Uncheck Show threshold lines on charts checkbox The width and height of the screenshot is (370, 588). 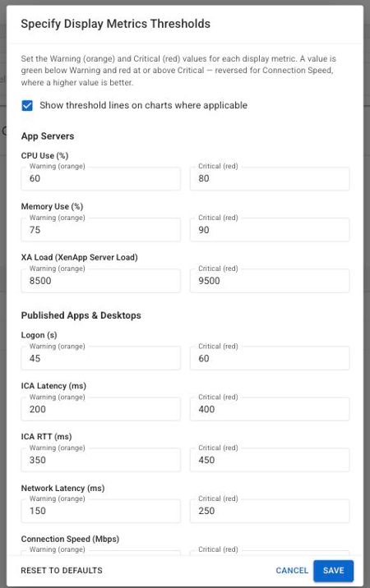pyautogui.click(x=27, y=105)
